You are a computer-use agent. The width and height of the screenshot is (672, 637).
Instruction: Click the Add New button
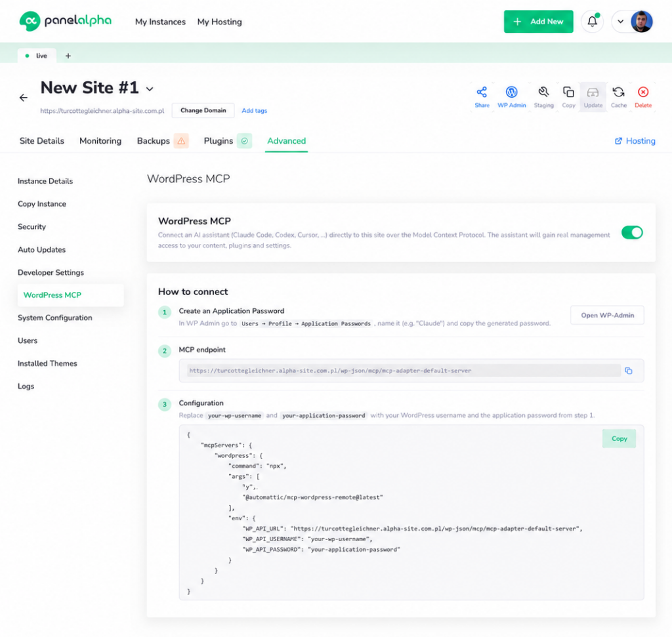coord(538,22)
